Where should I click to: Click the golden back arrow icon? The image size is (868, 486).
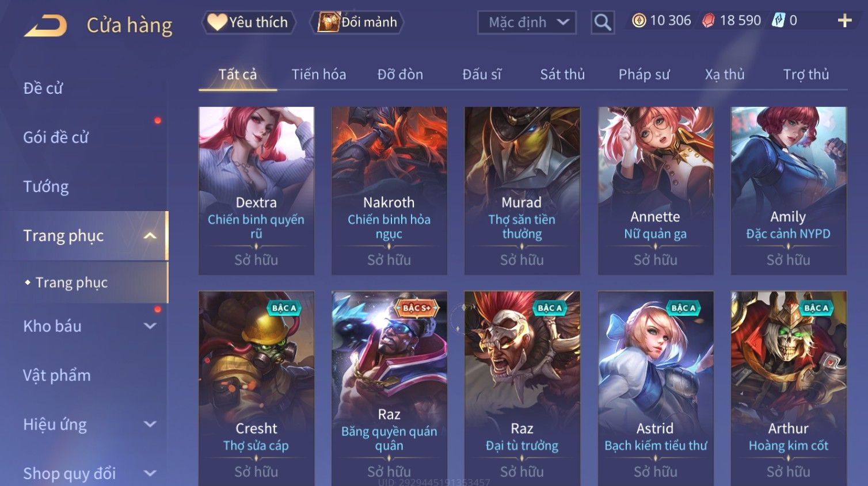point(45,26)
